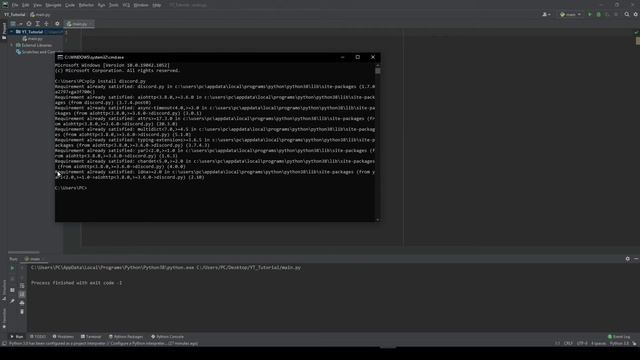Open the Terminal tool window
The height and width of the screenshot is (360, 640).
click(91, 337)
